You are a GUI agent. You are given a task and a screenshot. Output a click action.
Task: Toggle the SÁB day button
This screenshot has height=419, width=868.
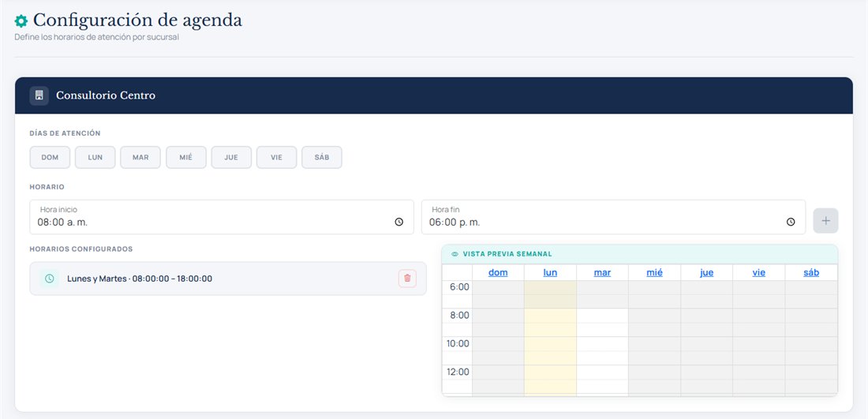coord(322,157)
